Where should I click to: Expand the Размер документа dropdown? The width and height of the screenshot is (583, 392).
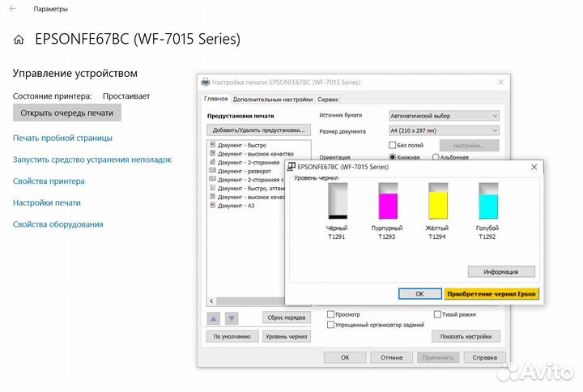tap(444, 130)
